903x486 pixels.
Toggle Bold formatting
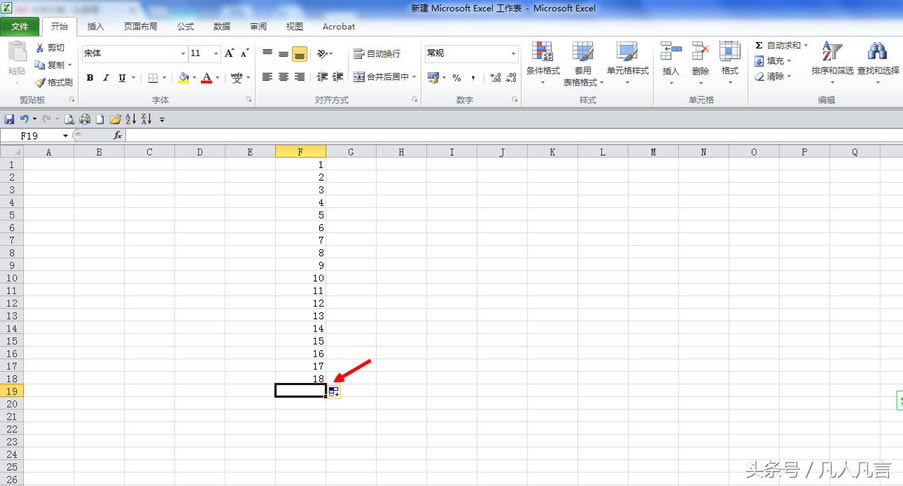tap(90, 78)
